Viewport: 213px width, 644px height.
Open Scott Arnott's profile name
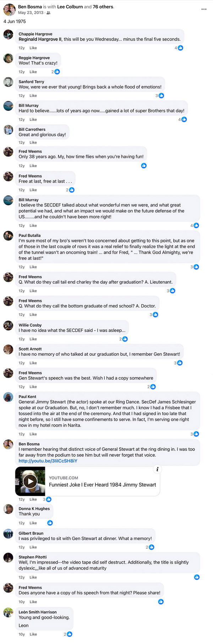30,349
